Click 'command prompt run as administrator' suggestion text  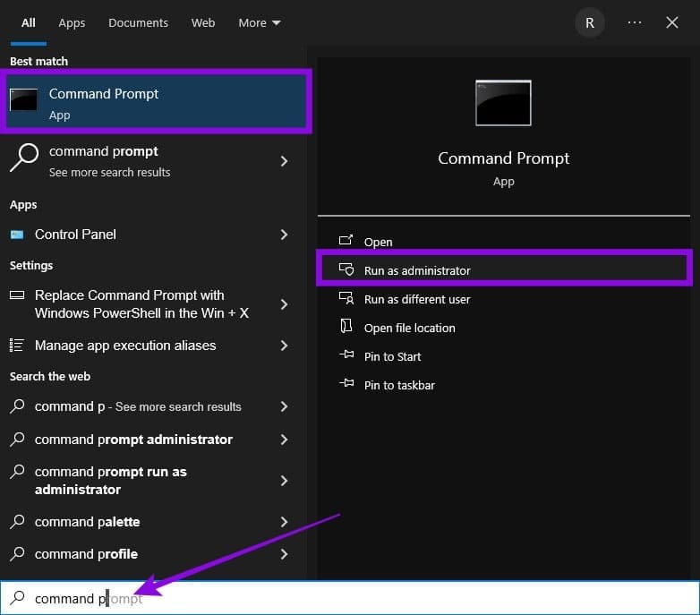(111, 481)
